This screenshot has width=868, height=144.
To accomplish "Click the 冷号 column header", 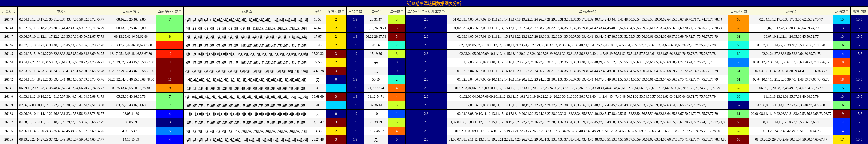I will pos(318,11).
